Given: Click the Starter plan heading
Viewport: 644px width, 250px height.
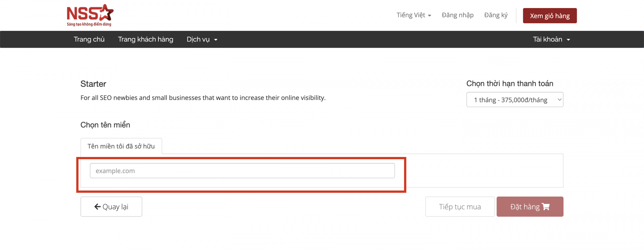Looking at the screenshot, I should (x=93, y=84).
